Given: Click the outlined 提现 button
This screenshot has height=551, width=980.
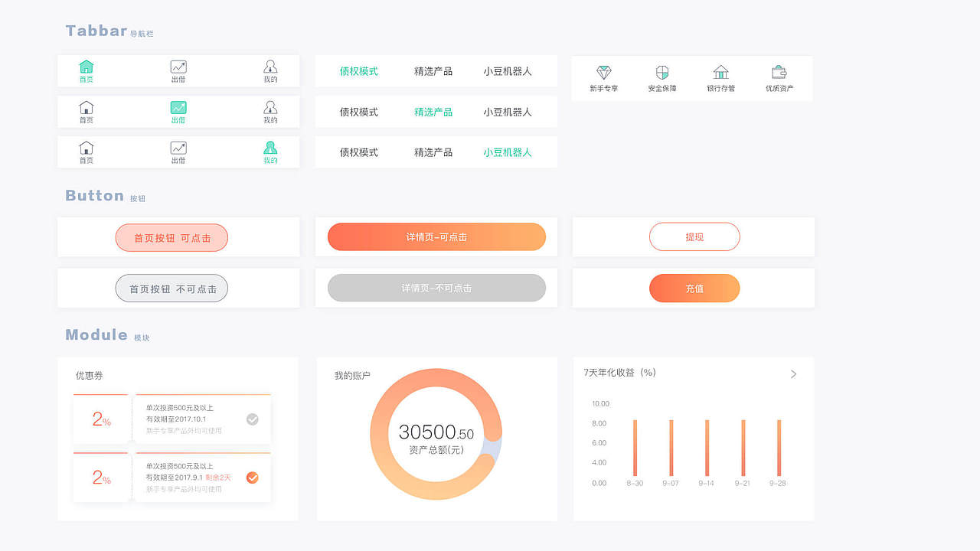Looking at the screenshot, I should [694, 236].
